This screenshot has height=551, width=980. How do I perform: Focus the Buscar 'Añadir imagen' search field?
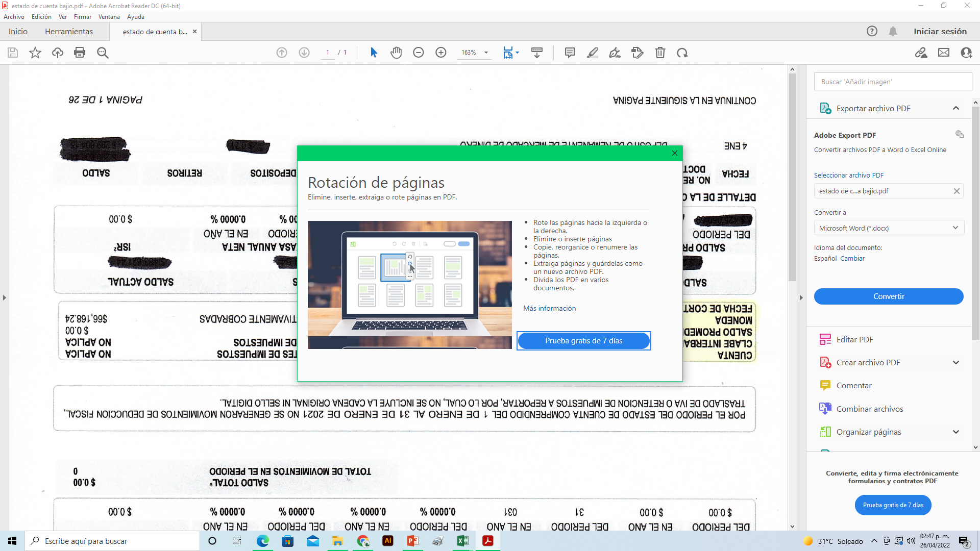click(x=893, y=82)
